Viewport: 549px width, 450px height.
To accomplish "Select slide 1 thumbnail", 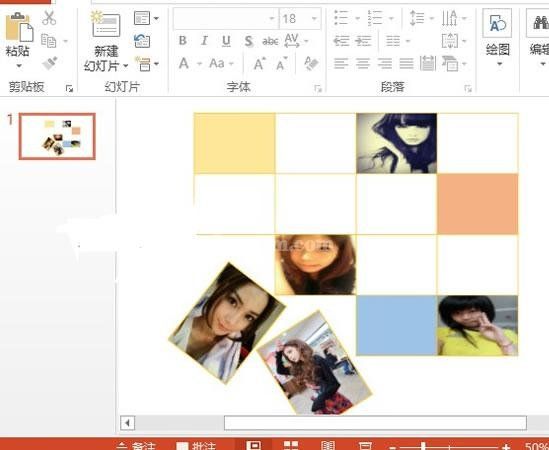I will 57,136.
